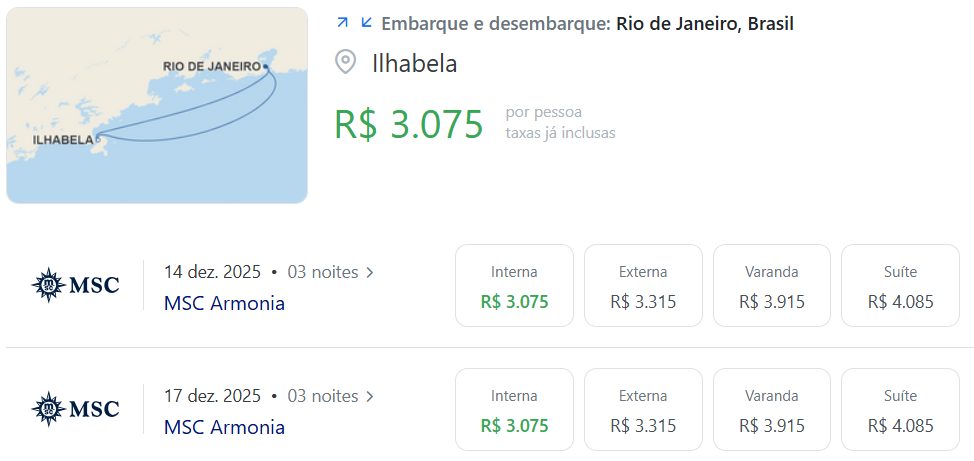The width and height of the screenshot is (974, 461).
Task: Click the large green R$ 3.075 price
Action: 409,124
